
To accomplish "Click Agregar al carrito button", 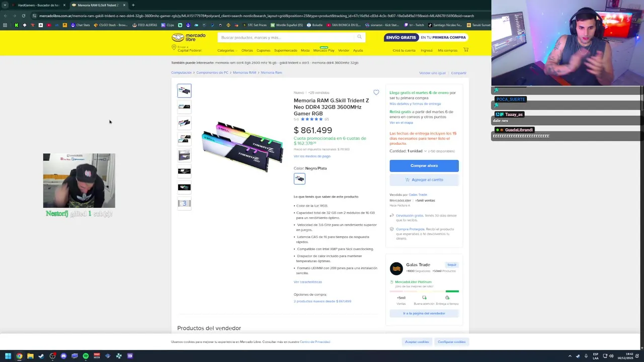I will coord(424,179).
